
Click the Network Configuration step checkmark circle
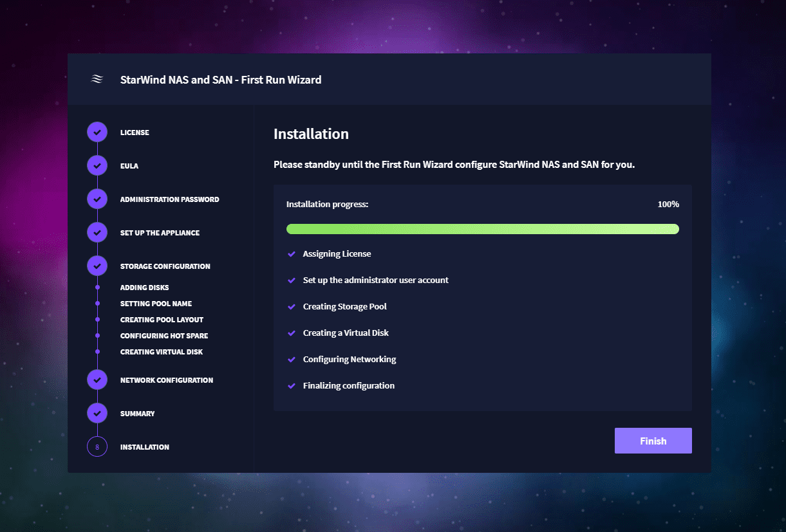tap(97, 380)
